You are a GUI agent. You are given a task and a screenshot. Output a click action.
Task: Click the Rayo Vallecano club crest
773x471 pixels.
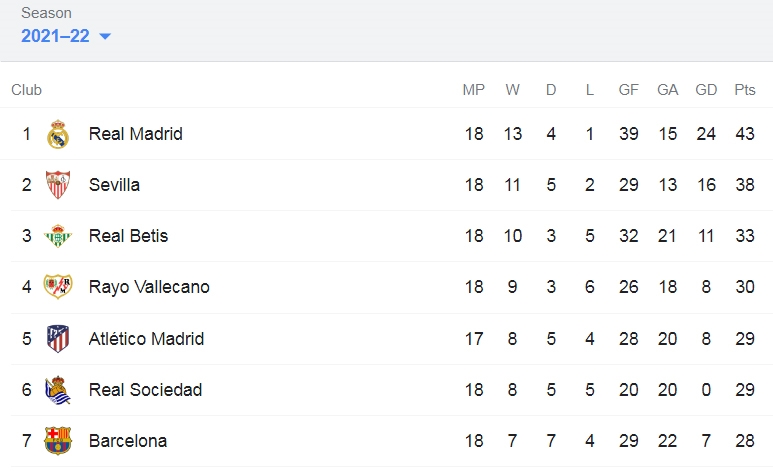pos(58,287)
